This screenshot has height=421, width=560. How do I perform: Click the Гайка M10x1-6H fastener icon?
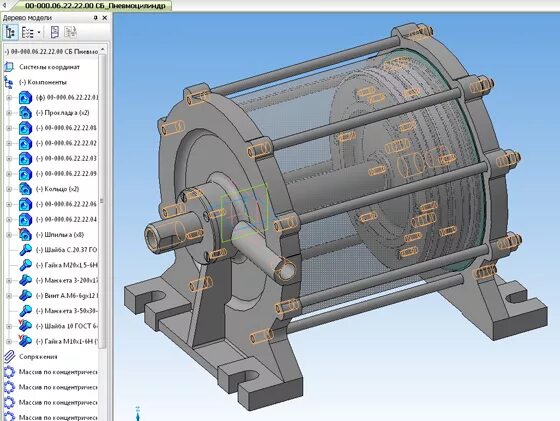pos(25,341)
